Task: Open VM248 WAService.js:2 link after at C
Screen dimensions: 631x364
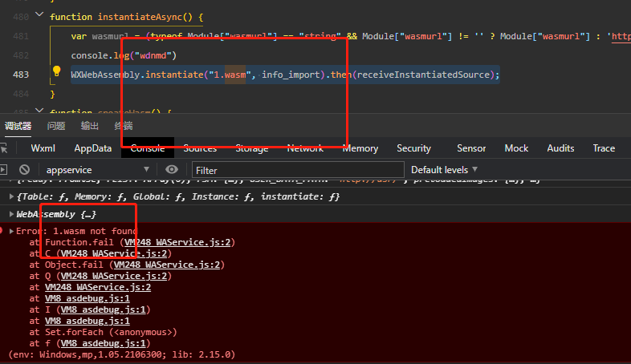Action: pos(114,253)
